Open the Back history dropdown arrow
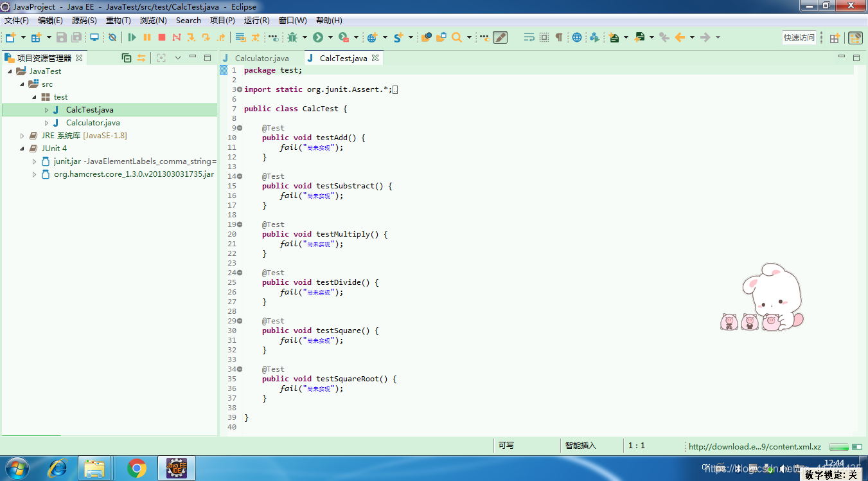This screenshot has width=868, height=481. click(x=692, y=37)
